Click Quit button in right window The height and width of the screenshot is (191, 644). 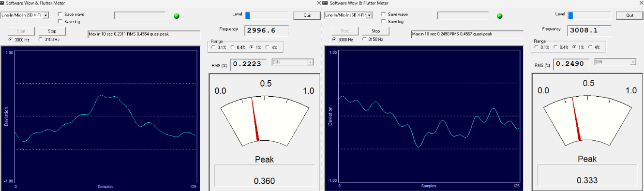[629, 15]
